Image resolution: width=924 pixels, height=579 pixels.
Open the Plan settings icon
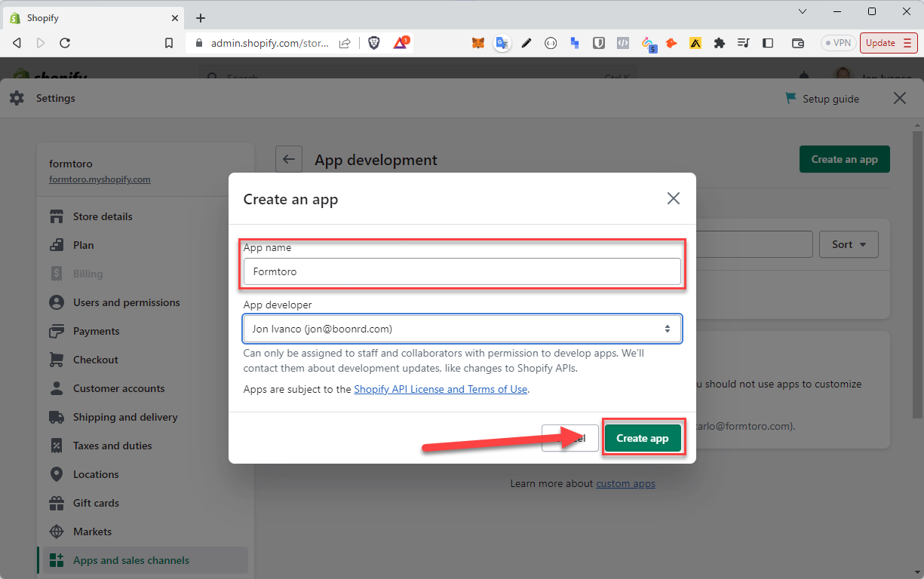click(57, 245)
